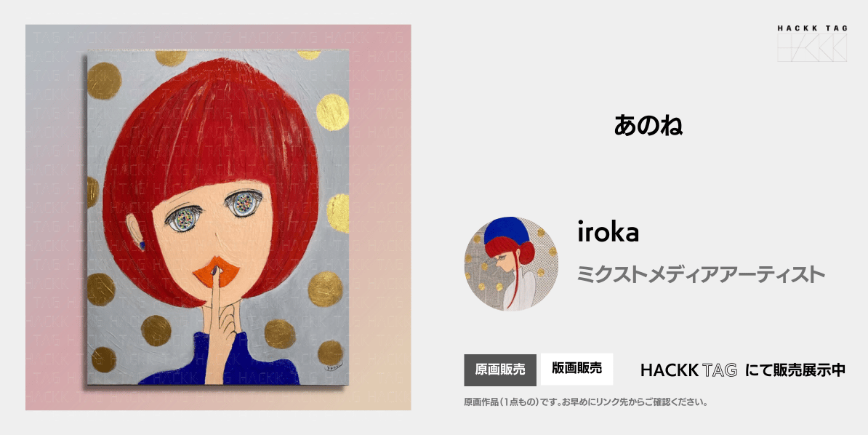Click the HACKK TAG header text at top right

click(x=811, y=28)
